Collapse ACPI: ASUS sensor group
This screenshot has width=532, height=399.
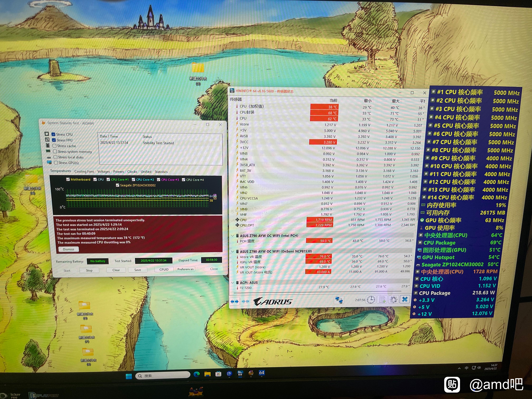[x=232, y=283]
